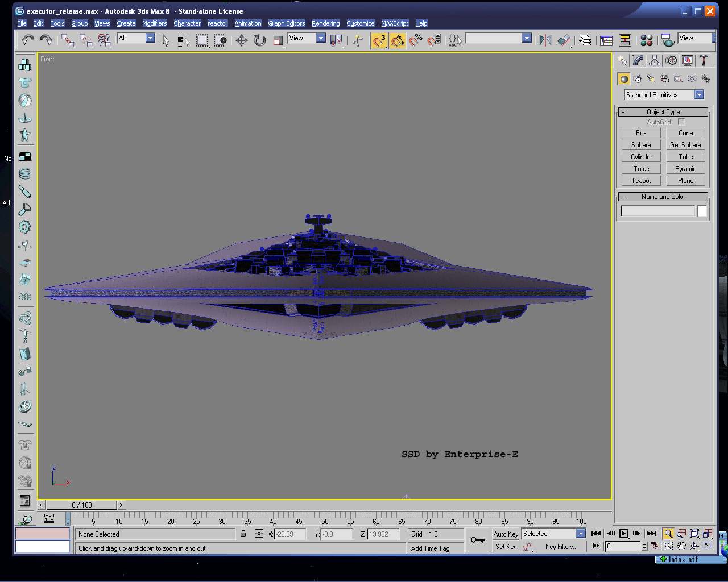This screenshot has width=728, height=582.
Task: Activate the Select and Scale tool
Action: coord(278,40)
